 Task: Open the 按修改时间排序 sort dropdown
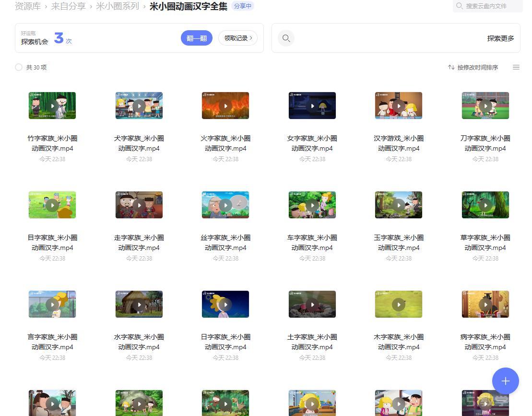[x=473, y=67]
